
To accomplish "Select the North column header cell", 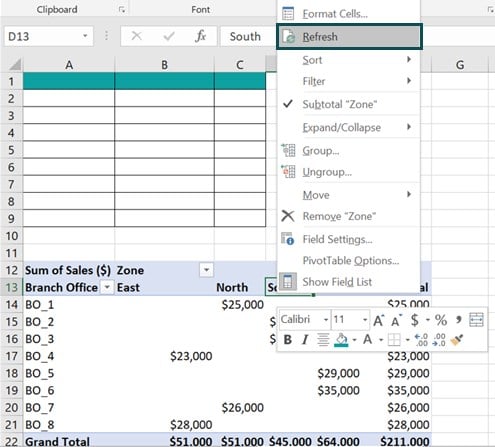I will [x=240, y=287].
